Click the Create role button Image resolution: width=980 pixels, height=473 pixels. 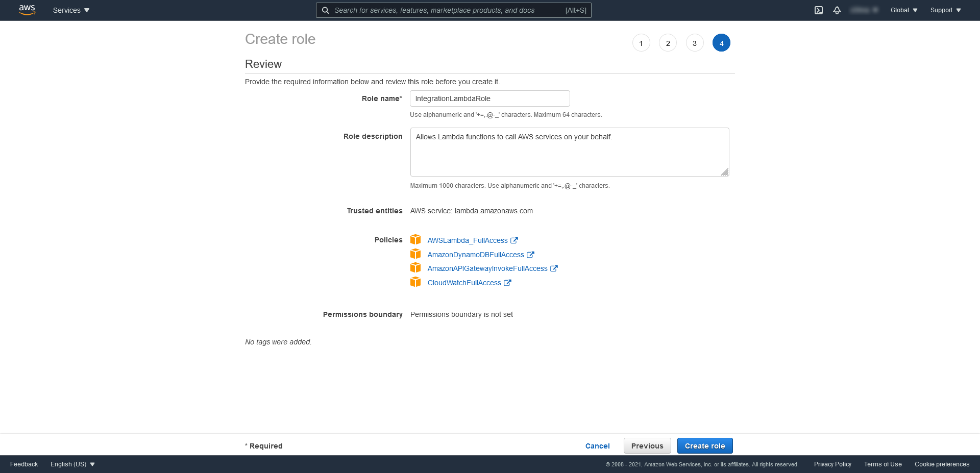pyautogui.click(x=705, y=445)
